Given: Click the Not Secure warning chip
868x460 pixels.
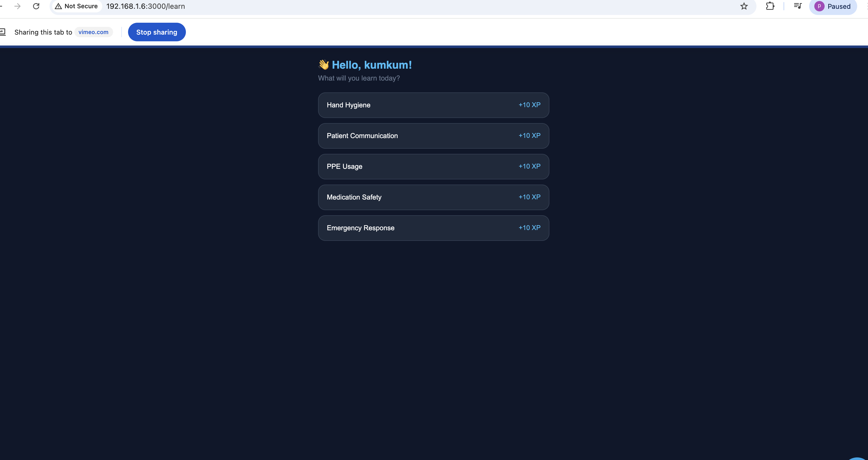Looking at the screenshot, I should [x=76, y=6].
